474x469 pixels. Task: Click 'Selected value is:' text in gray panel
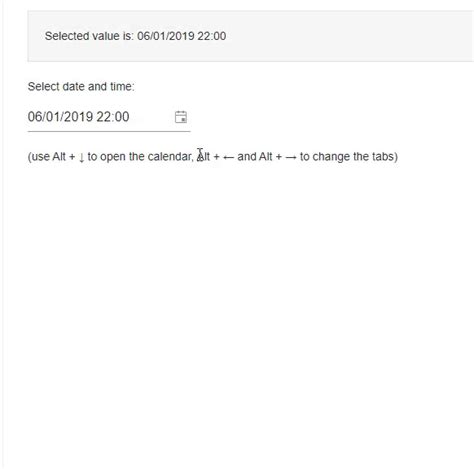(89, 36)
